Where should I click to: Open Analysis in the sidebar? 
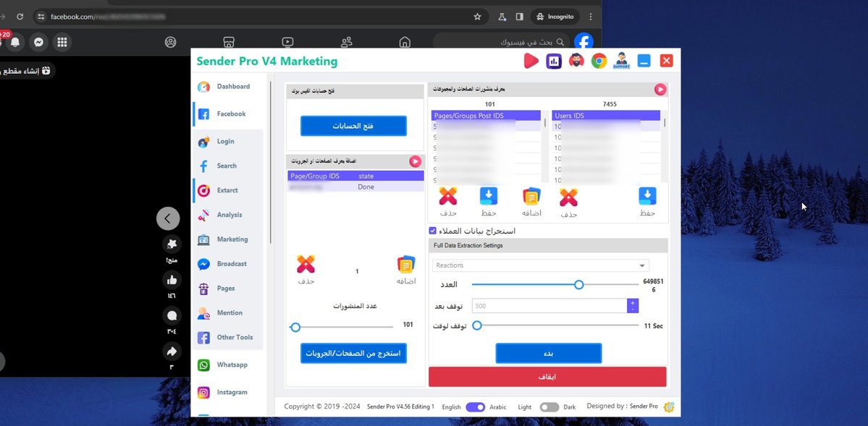click(228, 216)
